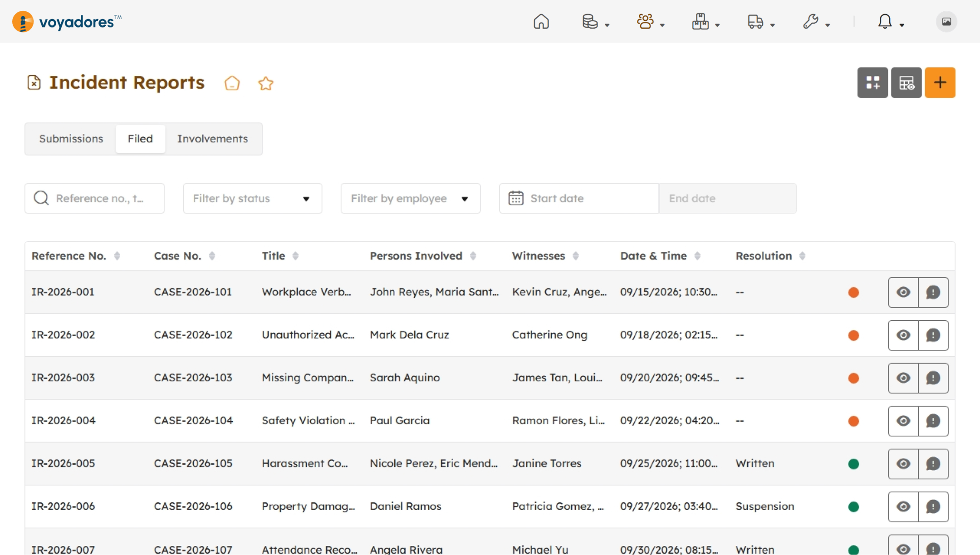Sort by Date & Time column
The image size is (980, 555).
coord(697,256)
